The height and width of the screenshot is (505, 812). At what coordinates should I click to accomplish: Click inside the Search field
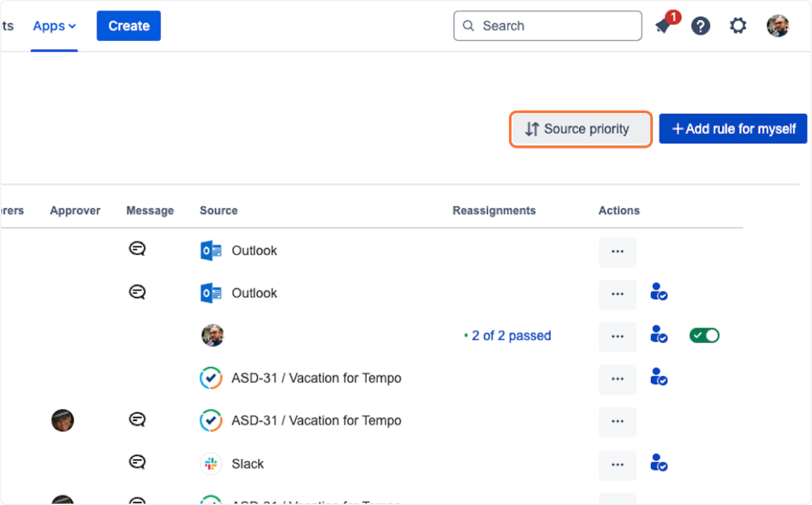coord(552,26)
